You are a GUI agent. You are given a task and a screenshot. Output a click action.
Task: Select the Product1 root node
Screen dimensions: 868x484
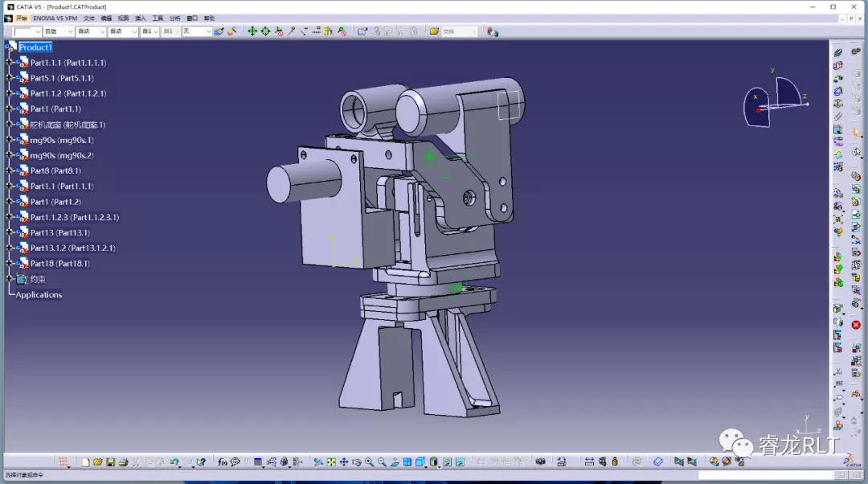[35, 47]
